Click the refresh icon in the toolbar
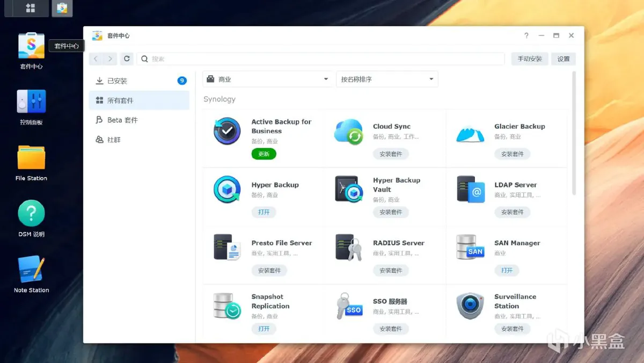 point(127,59)
